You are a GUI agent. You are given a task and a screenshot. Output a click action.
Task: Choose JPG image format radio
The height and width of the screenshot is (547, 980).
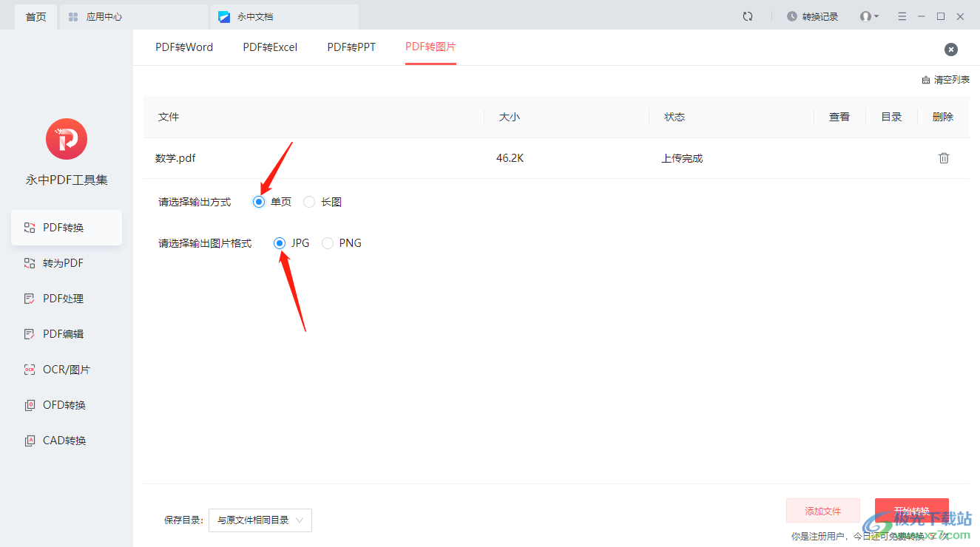(x=280, y=243)
